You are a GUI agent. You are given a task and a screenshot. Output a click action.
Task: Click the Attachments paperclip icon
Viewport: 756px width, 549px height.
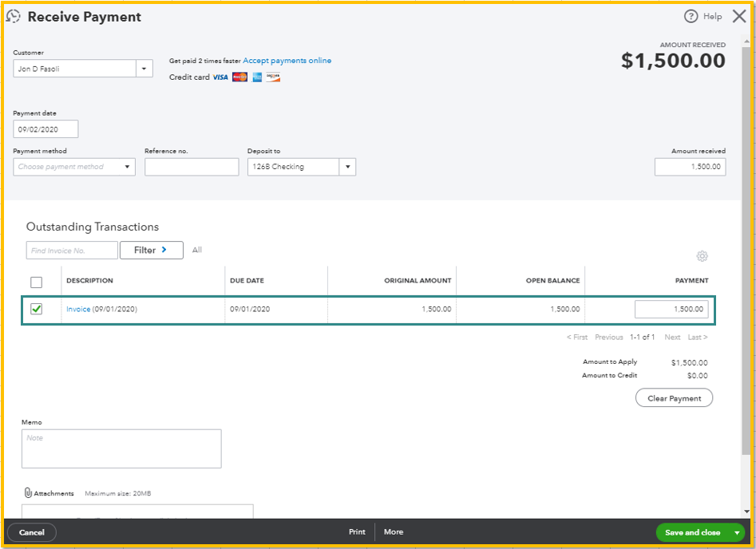[x=28, y=492]
